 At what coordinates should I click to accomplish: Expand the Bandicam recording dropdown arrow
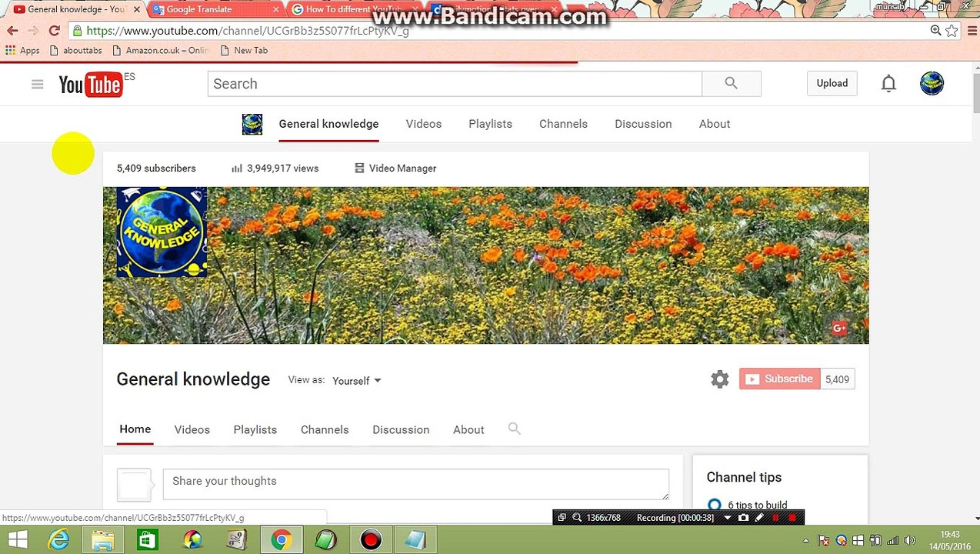coord(727,518)
